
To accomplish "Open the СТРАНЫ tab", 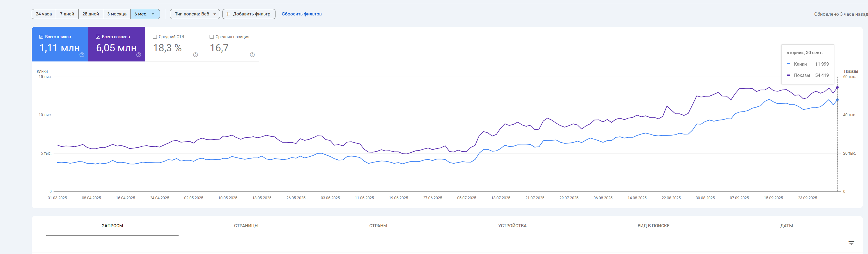I will tap(378, 226).
